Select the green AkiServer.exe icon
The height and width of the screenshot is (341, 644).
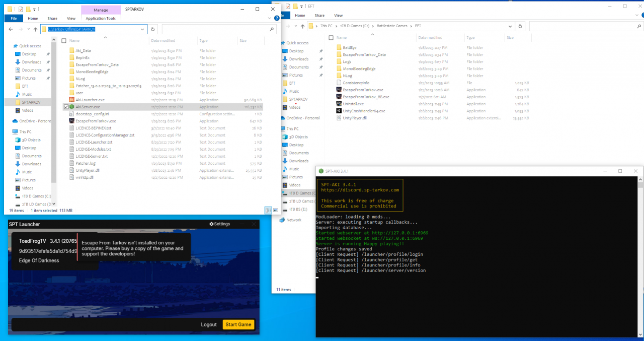(x=71, y=107)
